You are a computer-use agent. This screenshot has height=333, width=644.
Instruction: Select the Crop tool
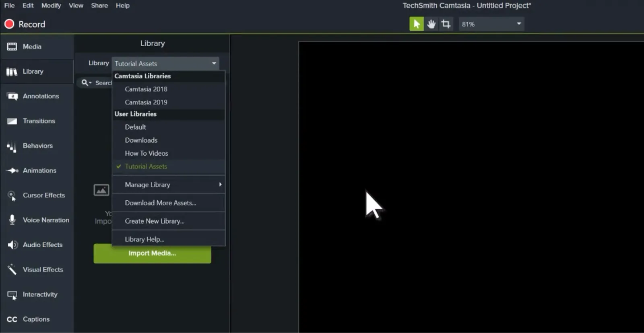pyautogui.click(x=446, y=24)
